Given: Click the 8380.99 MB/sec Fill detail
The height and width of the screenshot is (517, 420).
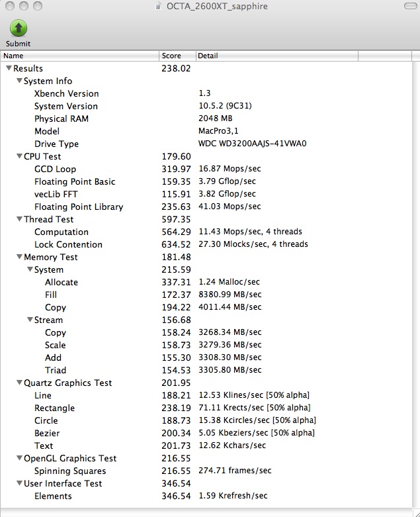Looking at the screenshot, I should pos(230,295).
